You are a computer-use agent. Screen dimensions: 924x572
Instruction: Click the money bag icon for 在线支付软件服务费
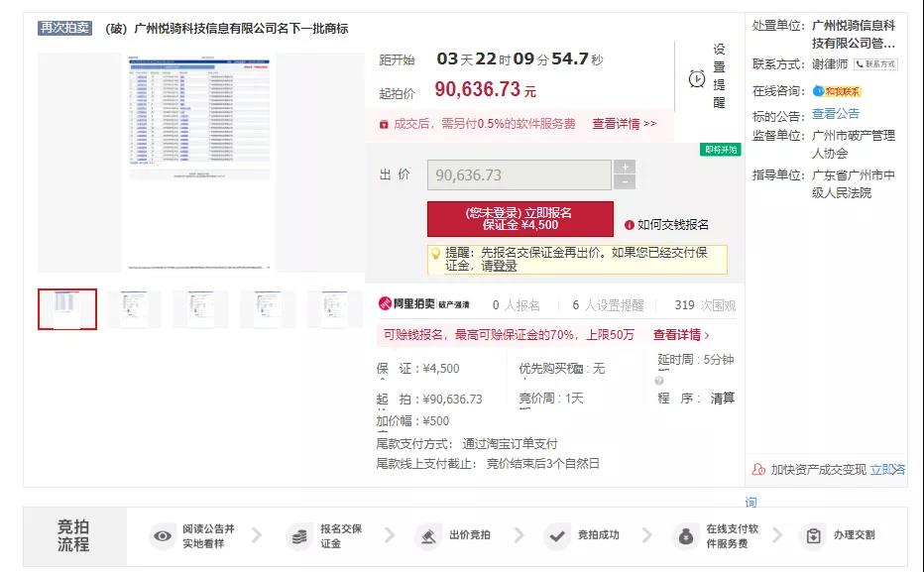tap(686, 536)
